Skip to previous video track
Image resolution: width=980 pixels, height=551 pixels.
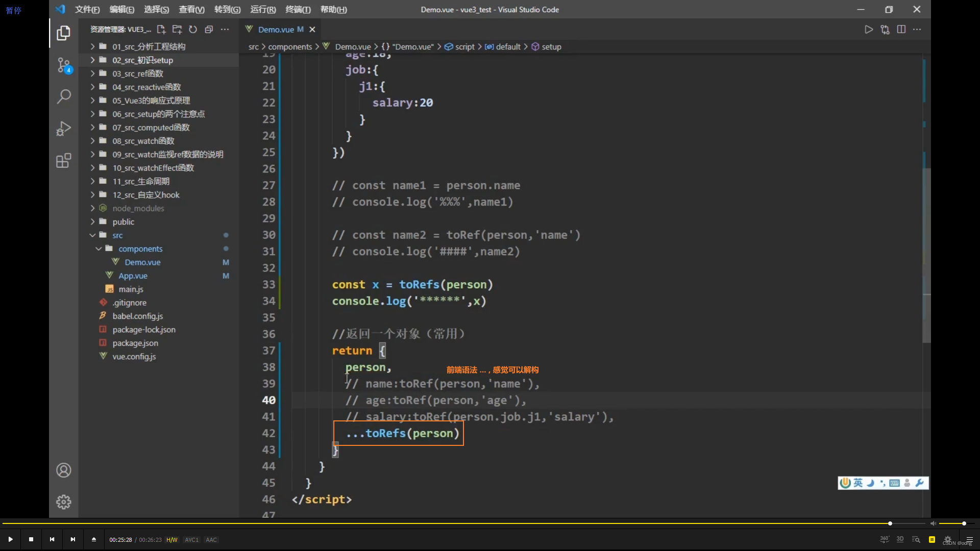click(x=52, y=539)
